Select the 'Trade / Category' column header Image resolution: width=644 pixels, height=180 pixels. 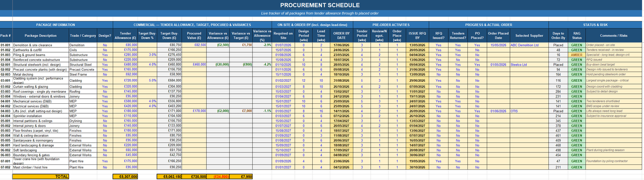point(83,35)
